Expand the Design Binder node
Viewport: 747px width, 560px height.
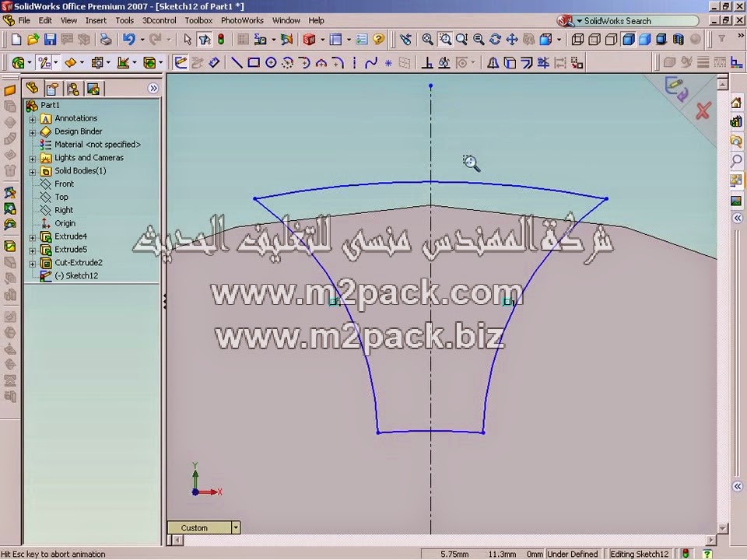point(33,132)
